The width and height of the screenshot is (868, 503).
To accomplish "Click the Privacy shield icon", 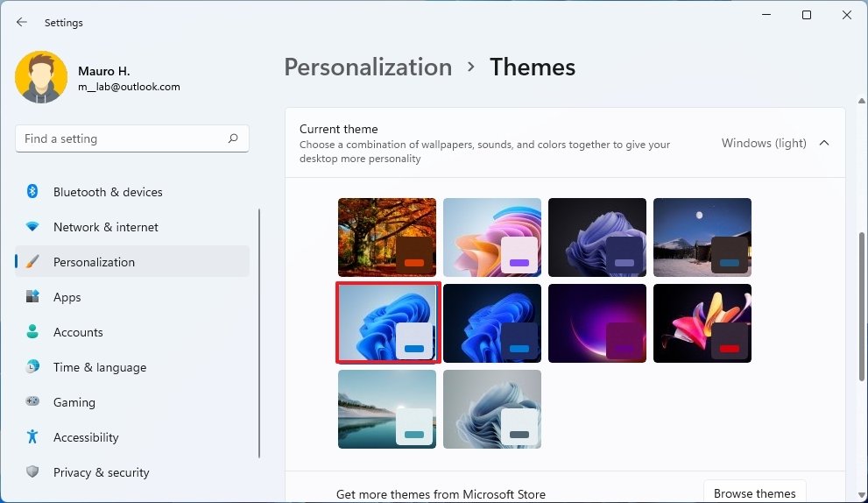I will (x=32, y=471).
